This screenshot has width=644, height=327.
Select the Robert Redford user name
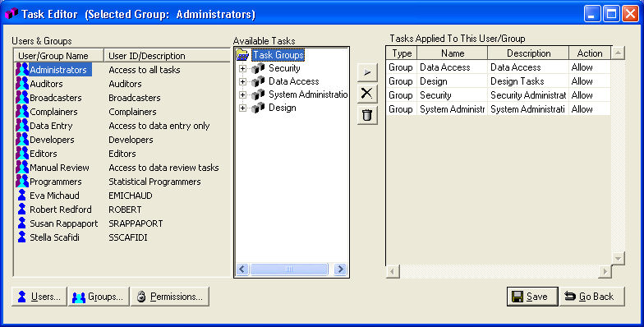[61, 210]
